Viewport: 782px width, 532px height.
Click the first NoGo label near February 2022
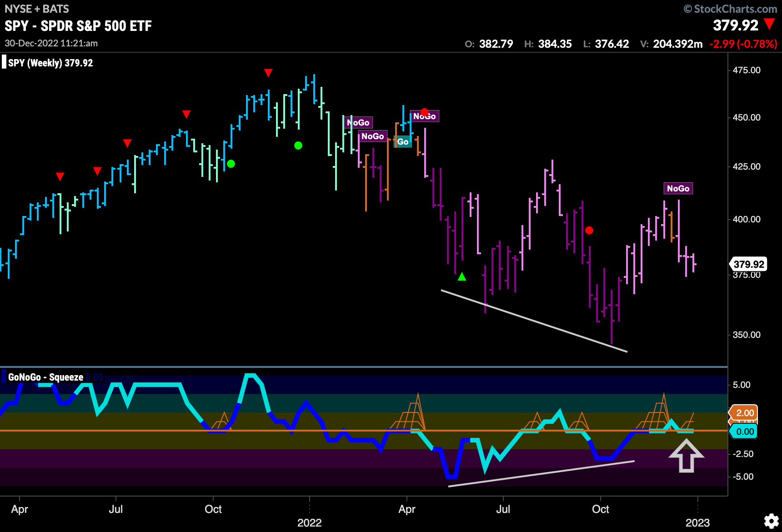click(x=358, y=122)
